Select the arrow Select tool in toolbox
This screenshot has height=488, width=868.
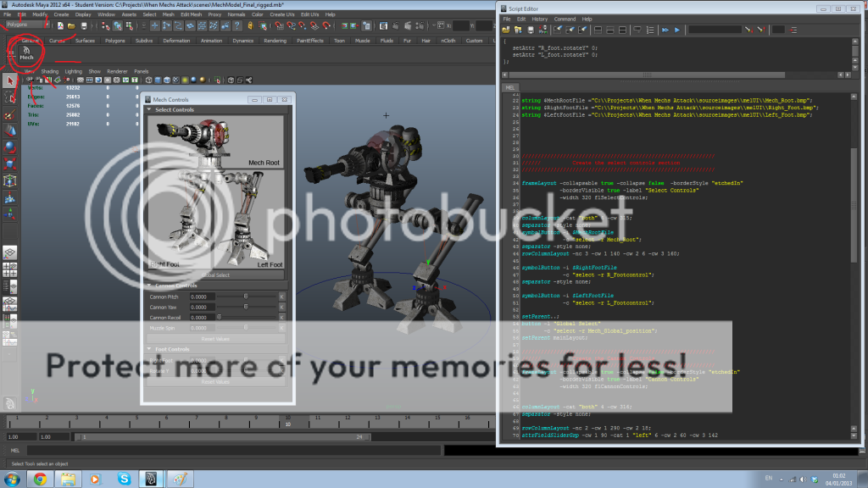click(x=10, y=81)
